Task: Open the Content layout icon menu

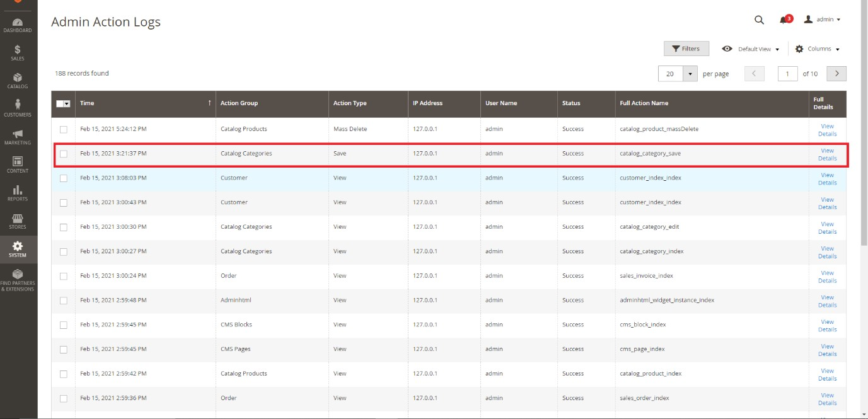Action: (x=18, y=165)
